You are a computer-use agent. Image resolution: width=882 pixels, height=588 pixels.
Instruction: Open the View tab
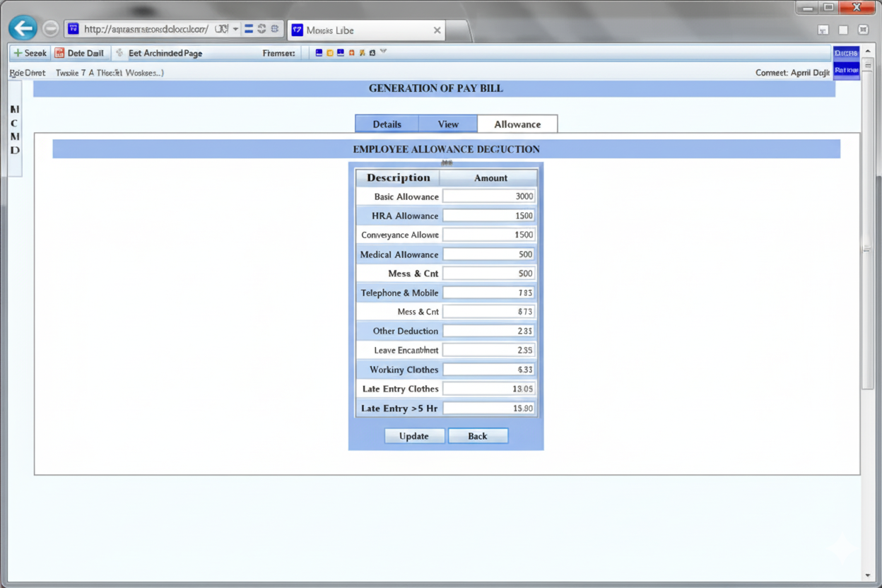(448, 124)
